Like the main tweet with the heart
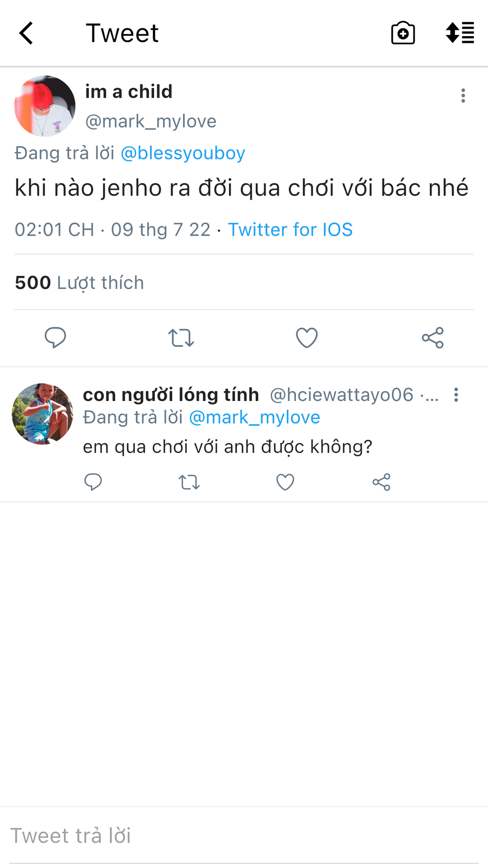Image resolution: width=488 pixels, height=868 pixels. [307, 338]
